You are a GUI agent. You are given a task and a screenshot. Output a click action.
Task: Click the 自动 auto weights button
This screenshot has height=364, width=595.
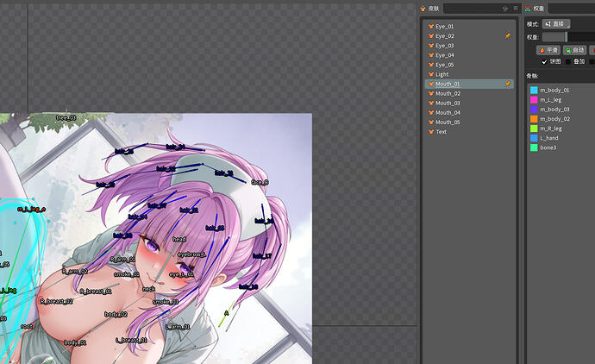tap(575, 50)
